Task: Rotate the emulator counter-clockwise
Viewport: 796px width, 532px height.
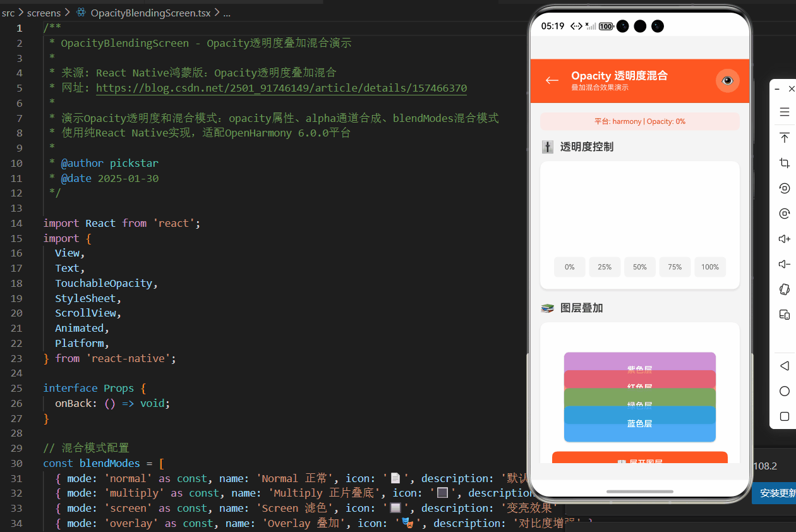Action: pos(784,188)
